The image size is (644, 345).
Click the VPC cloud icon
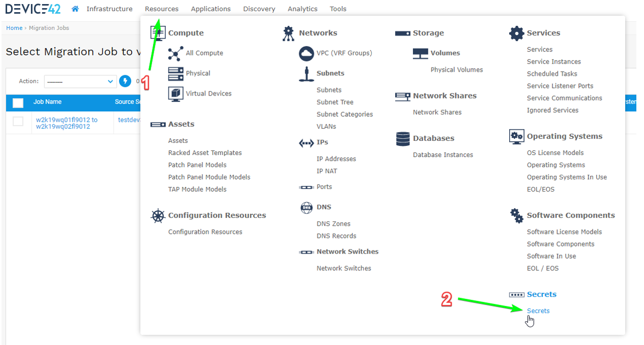(306, 53)
